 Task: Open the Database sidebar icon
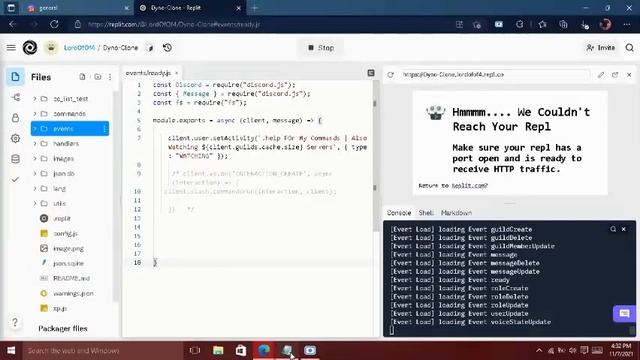(x=16, y=159)
